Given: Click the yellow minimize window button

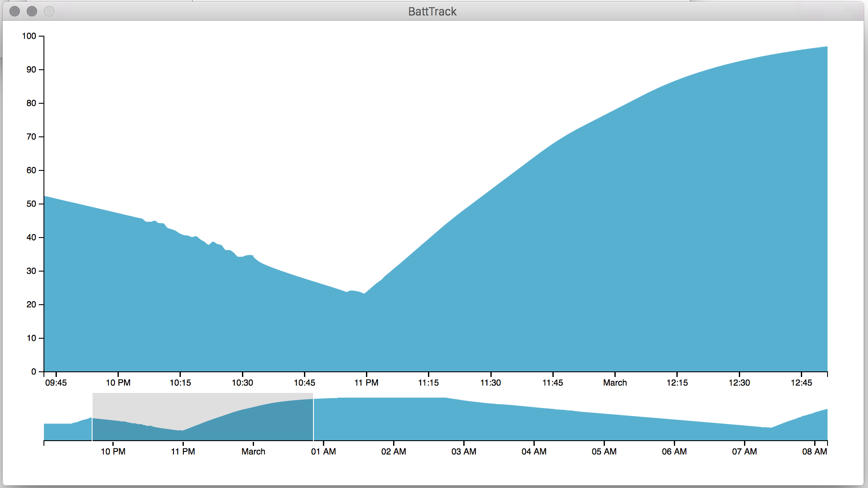Looking at the screenshot, I should click(32, 11).
